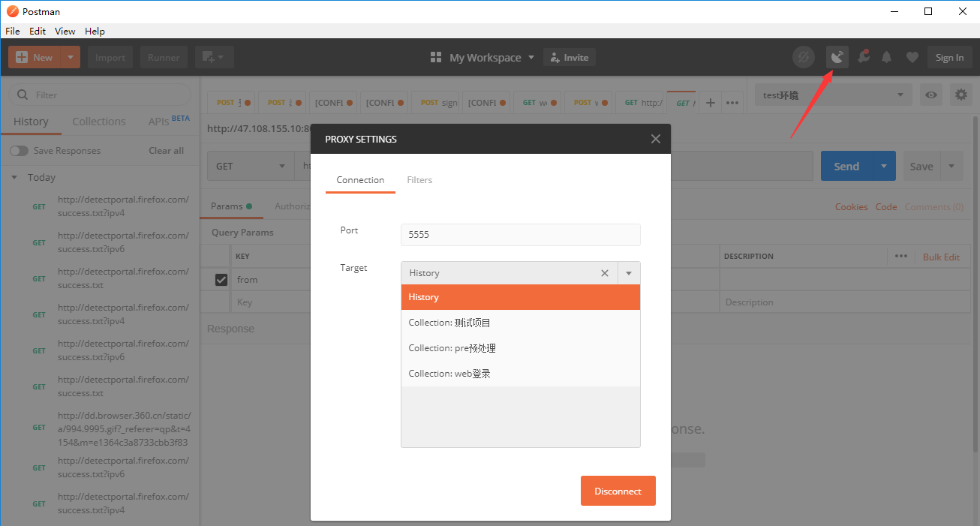
Task: Click the Disconnect button
Action: coord(618,491)
